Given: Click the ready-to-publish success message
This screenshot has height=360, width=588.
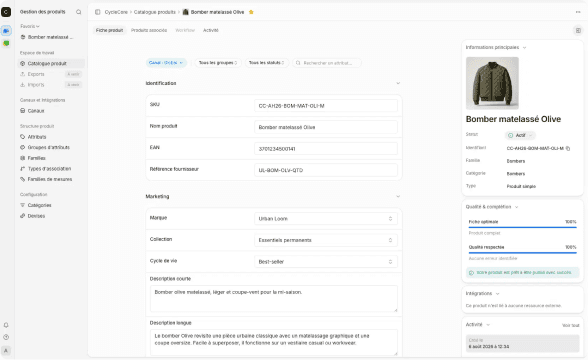Looking at the screenshot, I should click(x=522, y=273).
